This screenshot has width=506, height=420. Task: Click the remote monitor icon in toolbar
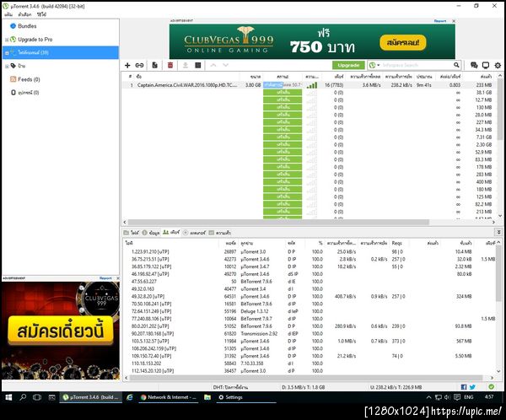[486, 65]
